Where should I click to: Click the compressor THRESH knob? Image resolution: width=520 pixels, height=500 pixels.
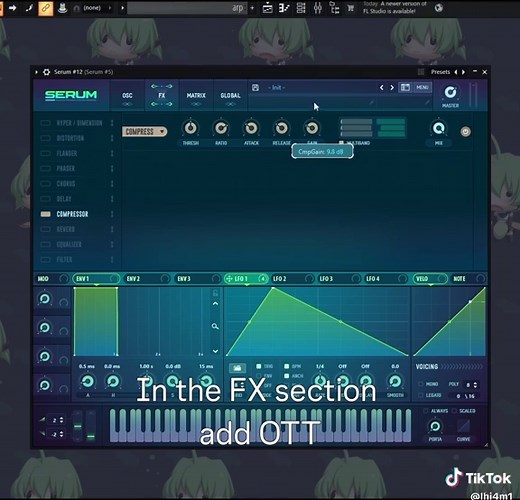pos(191,128)
